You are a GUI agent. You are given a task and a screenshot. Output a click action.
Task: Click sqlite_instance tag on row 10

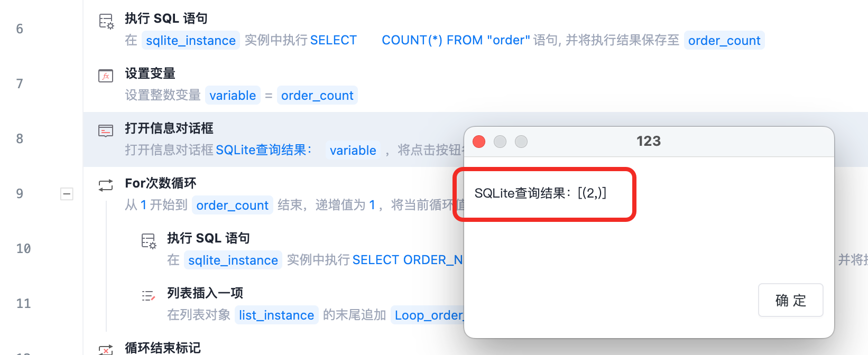pyautogui.click(x=233, y=260)
